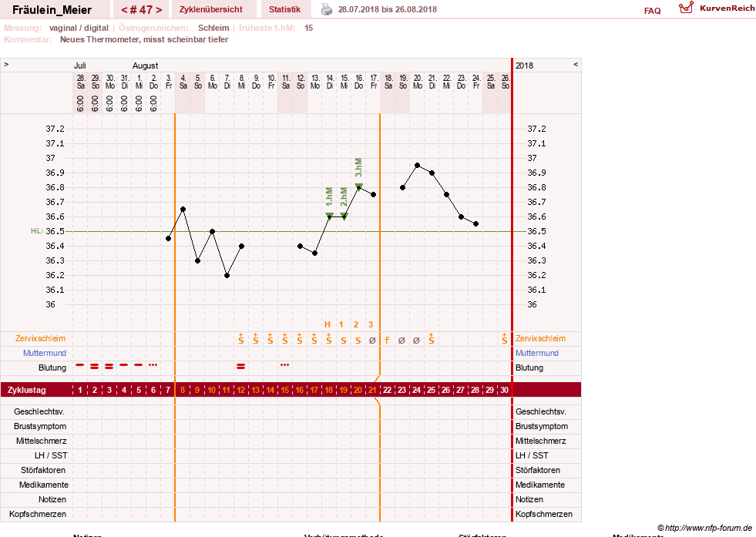Select cycle day 30 in the Zyklustag bar
756x537 pixels.
504,390
